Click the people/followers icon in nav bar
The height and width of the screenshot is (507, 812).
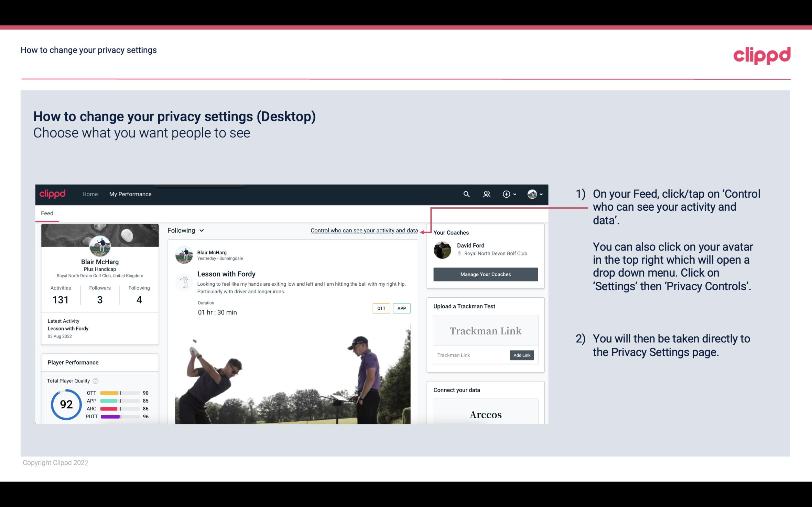coord(487,194)
